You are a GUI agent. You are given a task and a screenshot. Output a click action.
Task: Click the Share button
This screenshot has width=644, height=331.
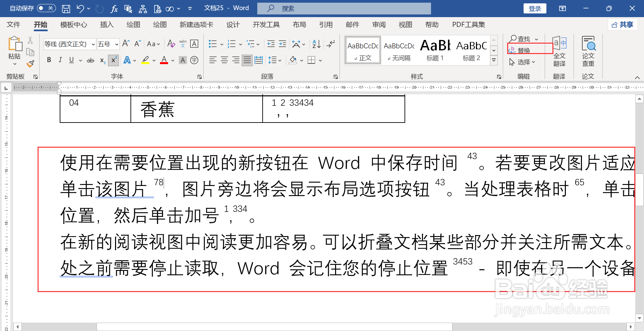click(623, 25)
